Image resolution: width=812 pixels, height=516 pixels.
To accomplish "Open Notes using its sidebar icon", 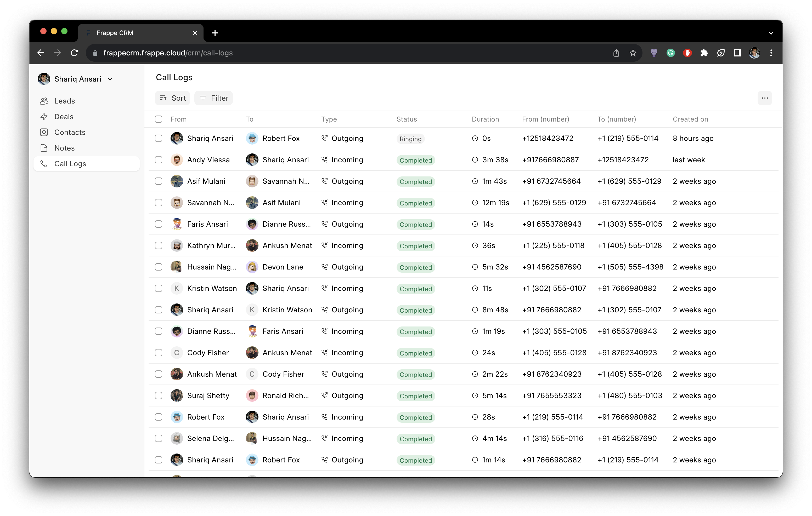I will tap(44, 148).
